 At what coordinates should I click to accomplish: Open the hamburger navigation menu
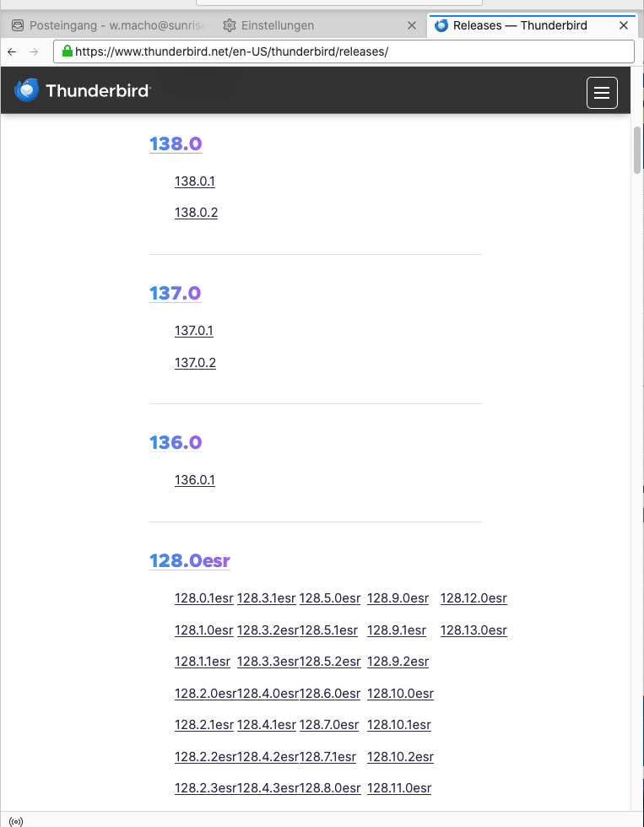pyautogui.click(x=602, y=93)
